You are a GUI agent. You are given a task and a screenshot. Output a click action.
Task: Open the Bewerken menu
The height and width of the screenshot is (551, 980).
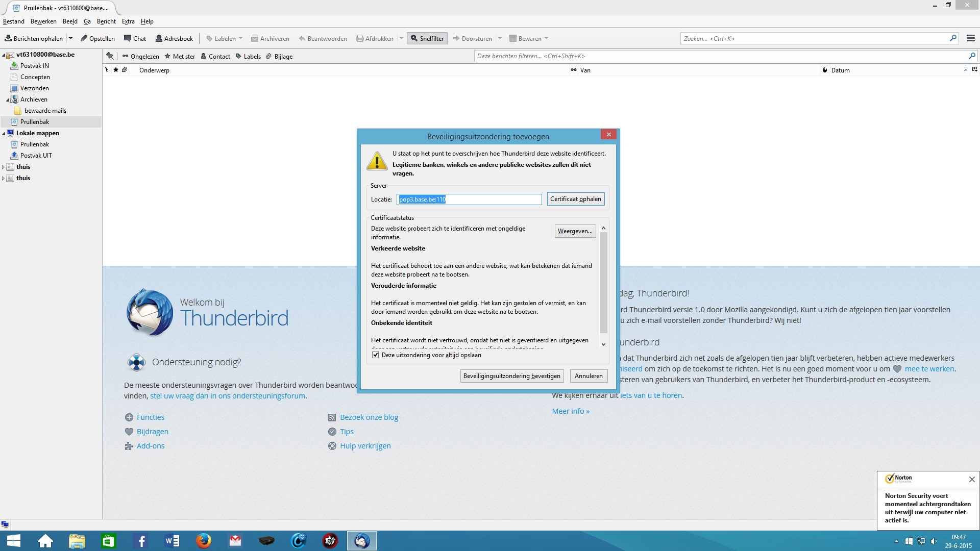tap(43, 21)
